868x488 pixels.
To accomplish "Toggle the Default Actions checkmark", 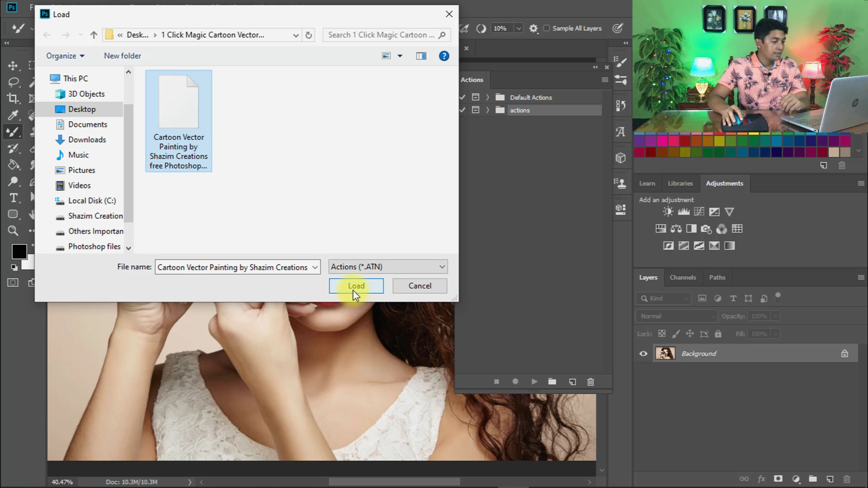I will point(462,97).
